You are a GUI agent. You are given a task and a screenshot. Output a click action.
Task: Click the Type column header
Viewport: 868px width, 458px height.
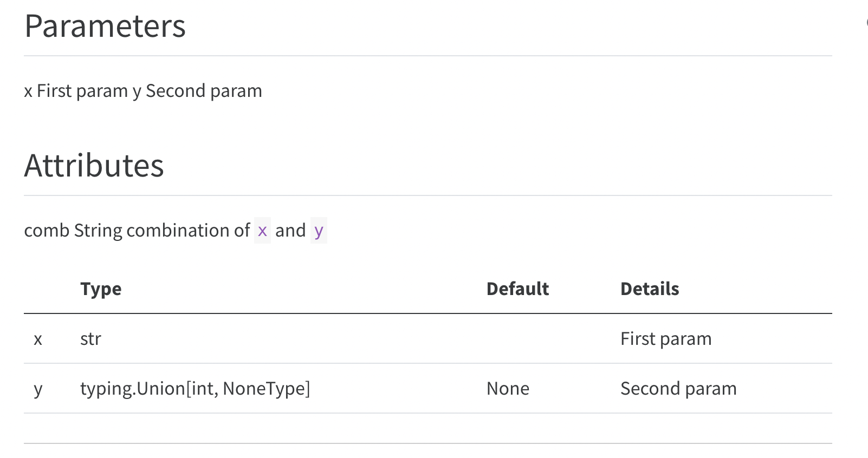pos(101,289)
